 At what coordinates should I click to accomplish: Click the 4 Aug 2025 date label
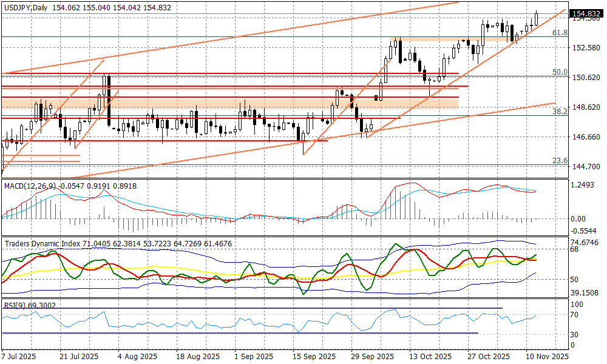[x=136, y=356]
